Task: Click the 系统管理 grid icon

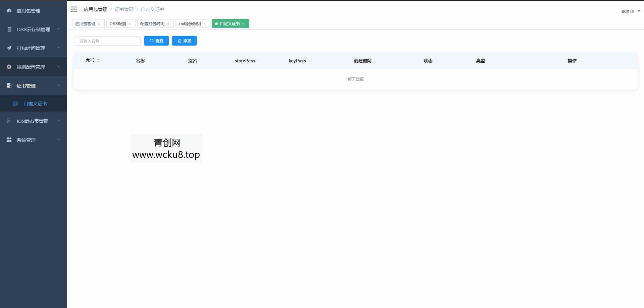Action: pyautogui.click(x=9, y=140)
